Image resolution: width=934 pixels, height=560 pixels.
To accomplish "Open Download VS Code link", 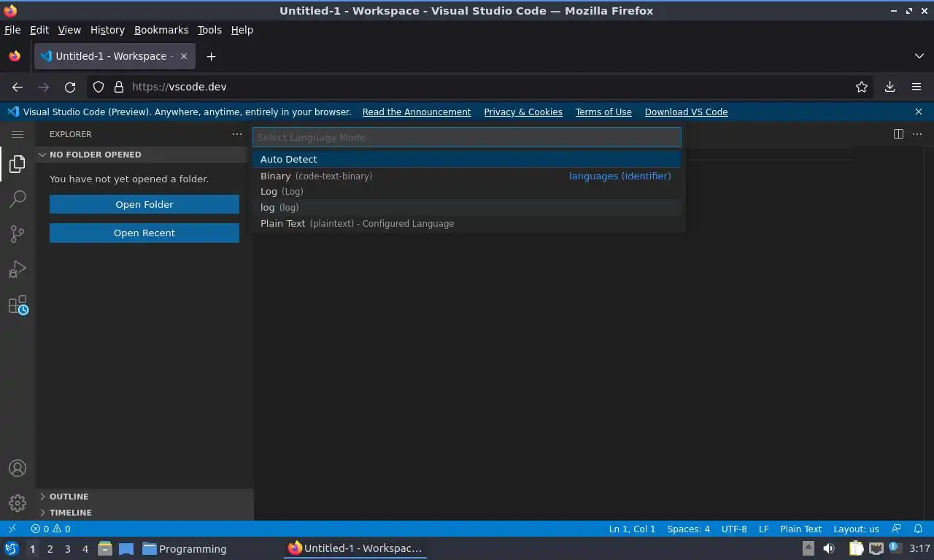I will click(x=686, y=112).
